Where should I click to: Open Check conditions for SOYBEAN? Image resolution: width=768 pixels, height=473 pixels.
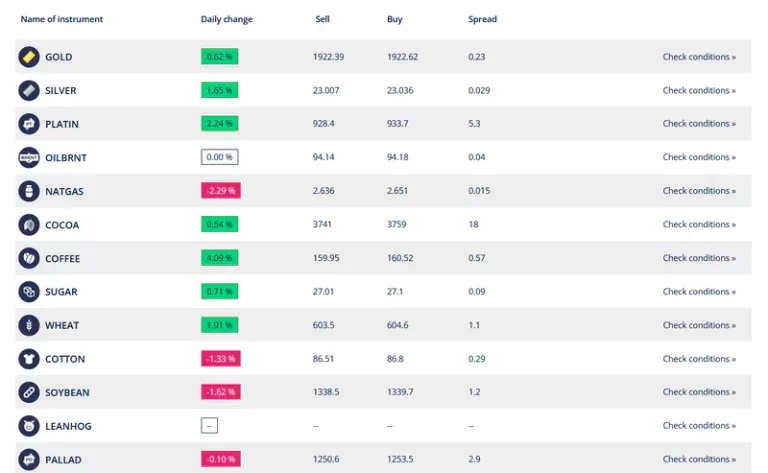(699, 392)
